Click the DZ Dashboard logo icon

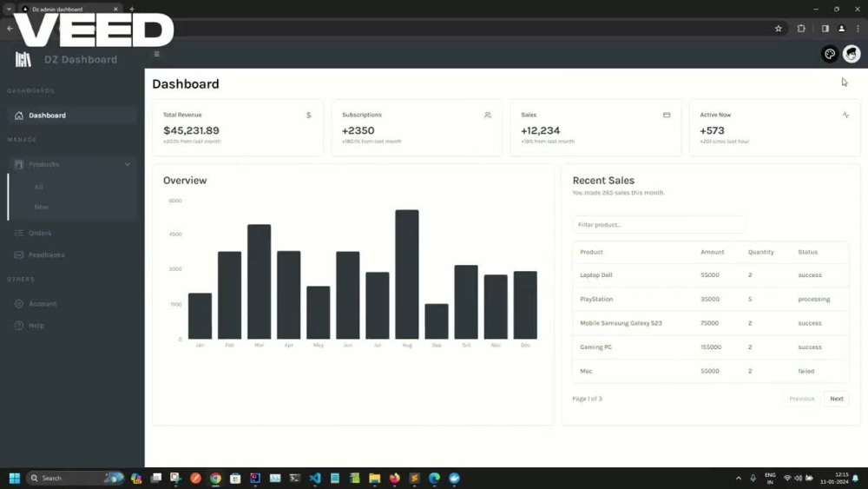tap(23, 59)
